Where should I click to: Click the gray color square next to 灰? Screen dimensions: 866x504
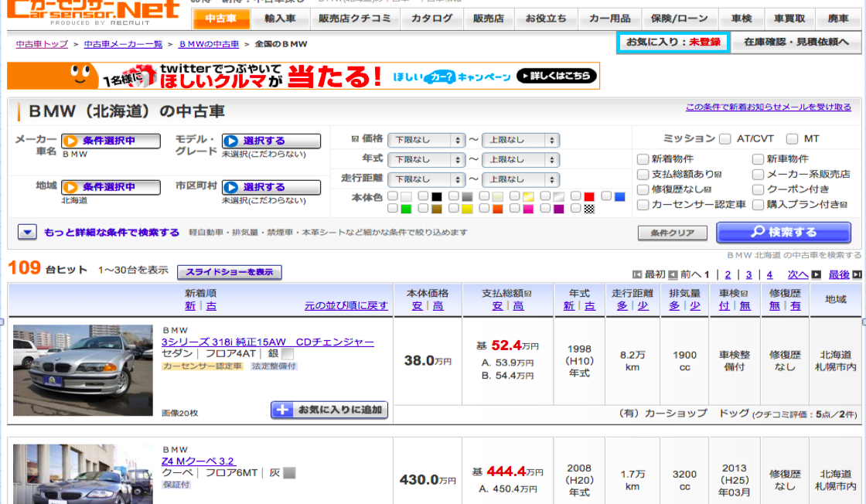pyautogui.click(x=289, y=472)
